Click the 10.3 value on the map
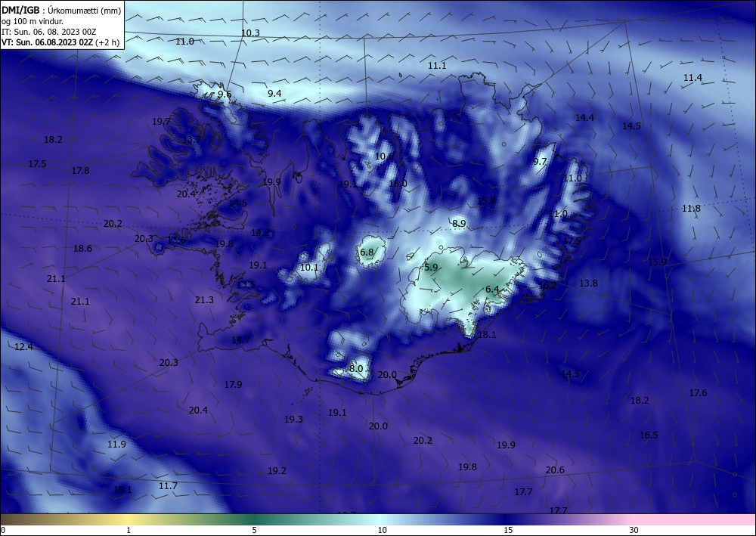756x536 pixels. [x=250, y=33]
